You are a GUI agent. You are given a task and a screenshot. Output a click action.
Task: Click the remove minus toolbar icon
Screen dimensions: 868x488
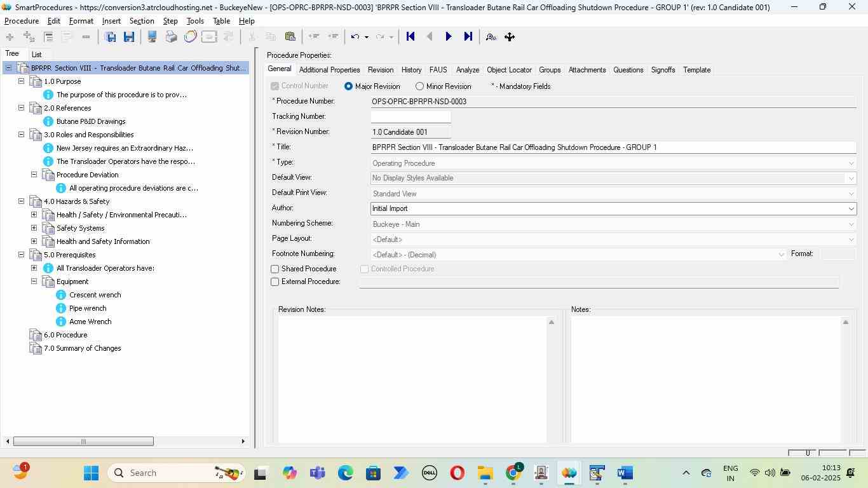pos(86,37)
